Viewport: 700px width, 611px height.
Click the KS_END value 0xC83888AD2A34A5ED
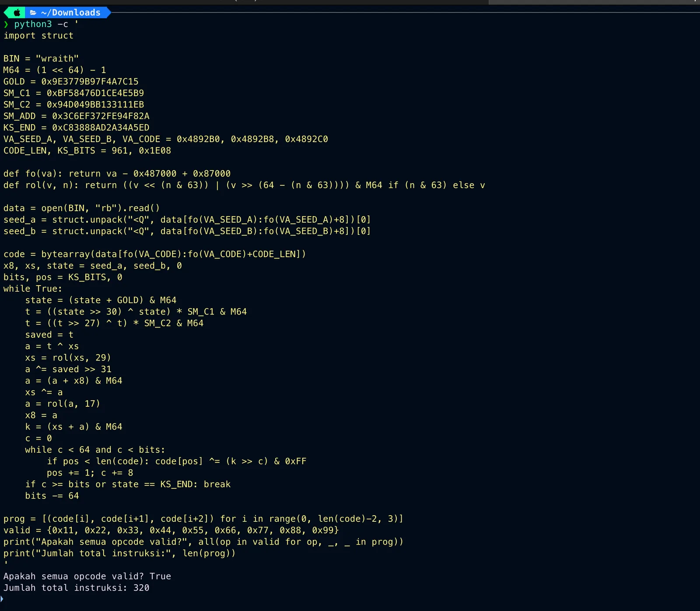pos(101,128)
